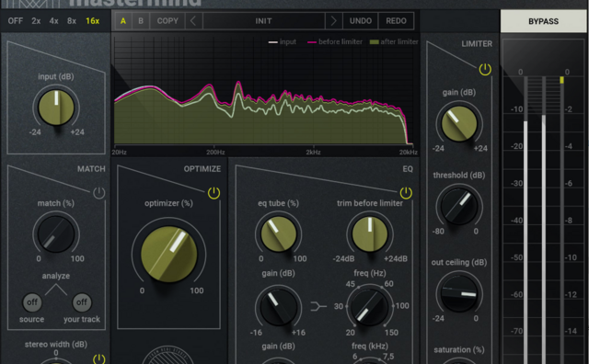
Task: Click the limiter gain (dB) knob
Action: (458, 124)
